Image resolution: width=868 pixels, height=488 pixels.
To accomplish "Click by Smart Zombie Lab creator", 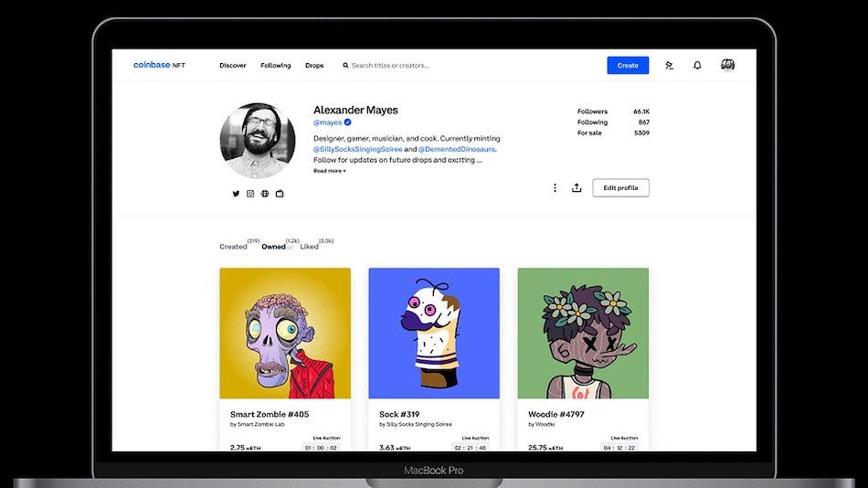I will coord(258,424).
